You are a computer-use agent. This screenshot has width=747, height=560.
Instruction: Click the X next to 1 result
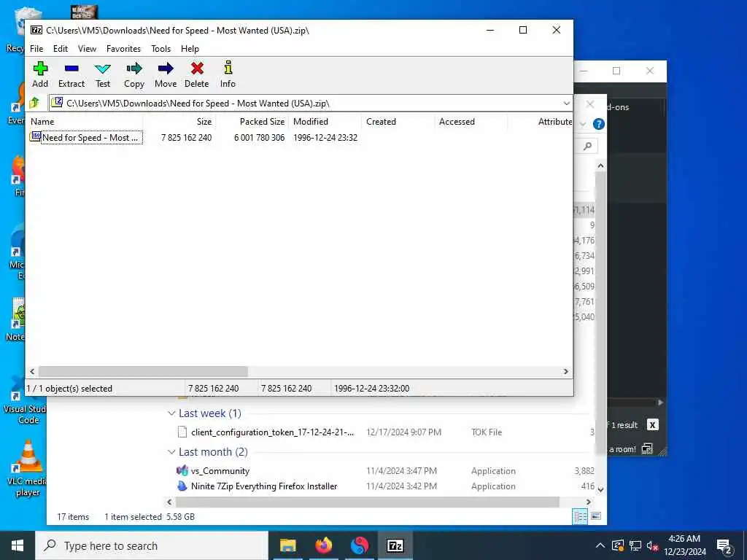coord(653,425)
